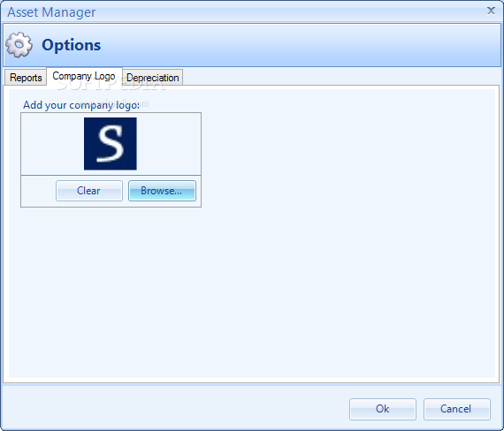504x431 pixels.
Task: Click the Options gear icon
Action: click(x=19, y=45)
